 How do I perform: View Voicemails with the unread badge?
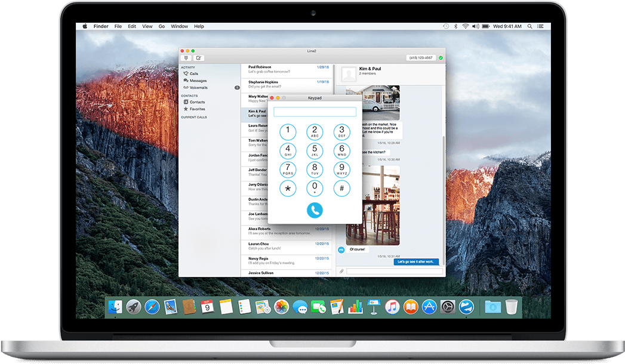pyautogui.click(x=197, y=88)
